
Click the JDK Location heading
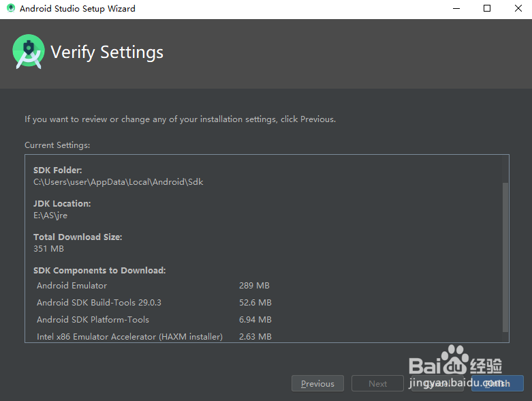62,203
